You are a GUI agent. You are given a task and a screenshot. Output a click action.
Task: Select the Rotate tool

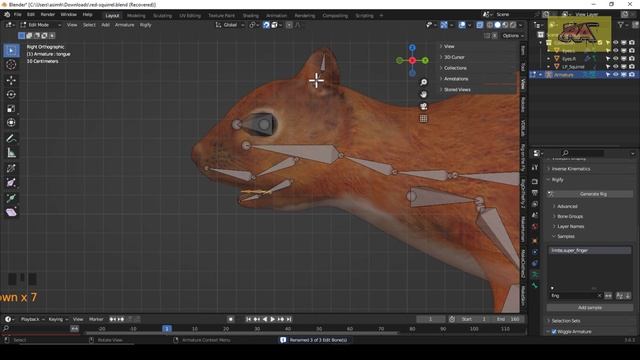(x=11, y=94)
